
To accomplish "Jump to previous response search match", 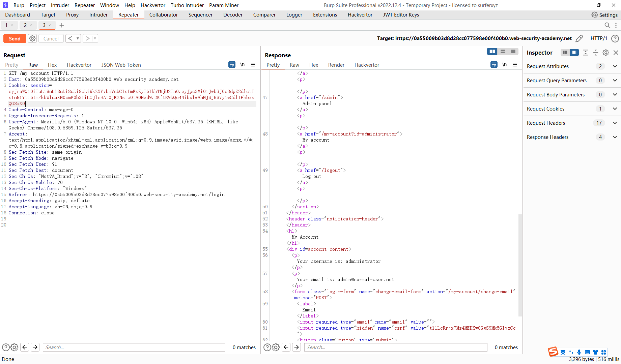I will [x=286, y=347].
